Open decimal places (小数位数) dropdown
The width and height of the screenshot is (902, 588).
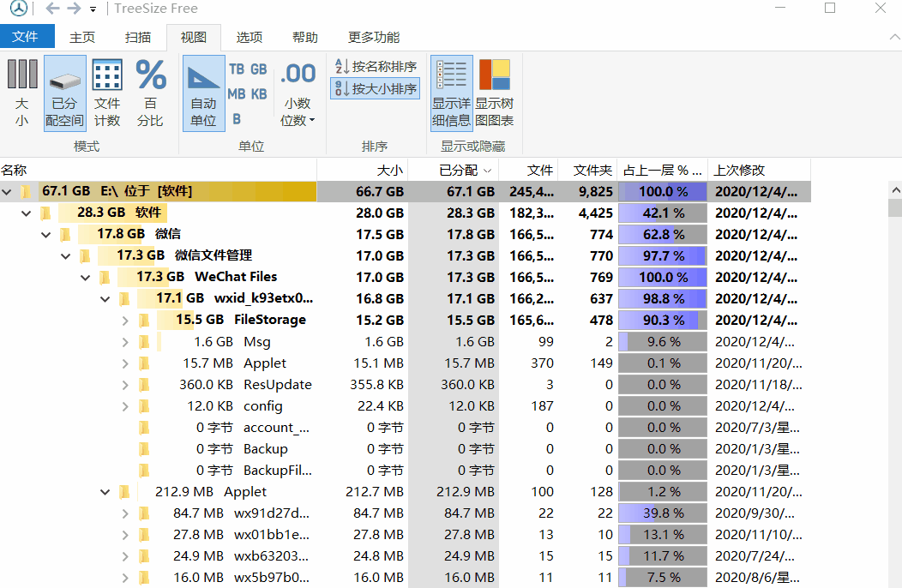point(298,93)
